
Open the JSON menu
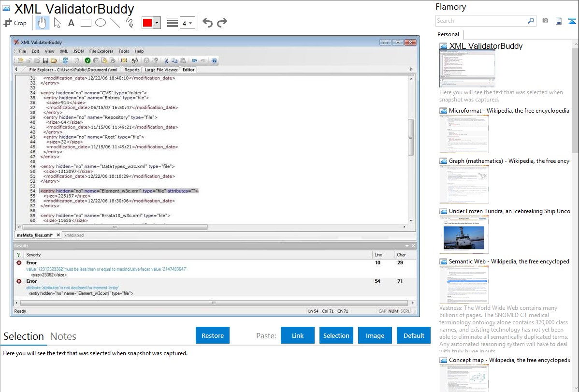[78, 51]
